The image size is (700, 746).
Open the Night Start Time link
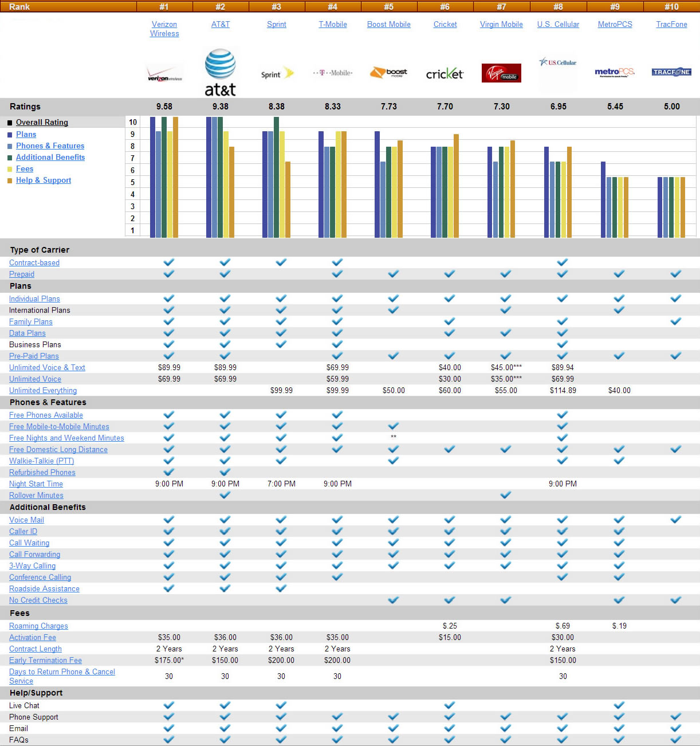click(36, 484)
